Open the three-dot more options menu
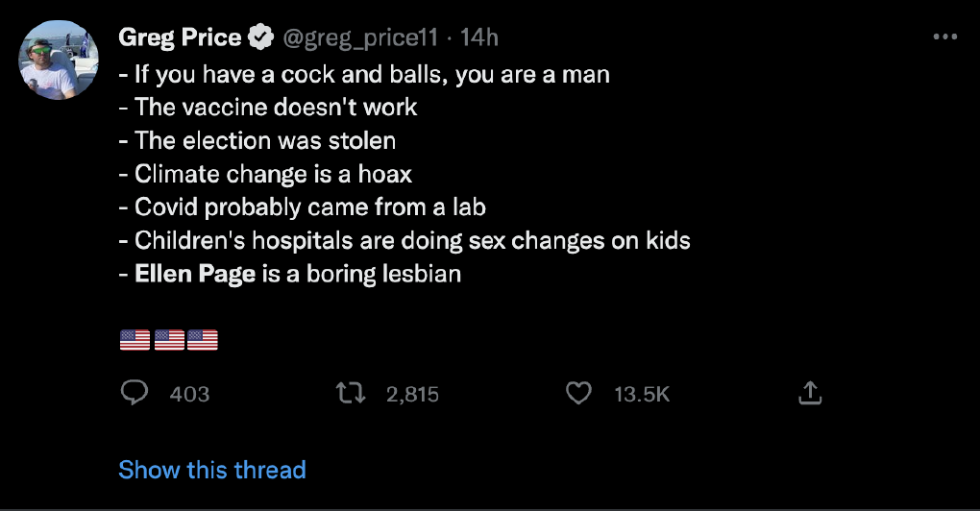The width and height of the screenshot is (980, 511). (x=945, y=37)
